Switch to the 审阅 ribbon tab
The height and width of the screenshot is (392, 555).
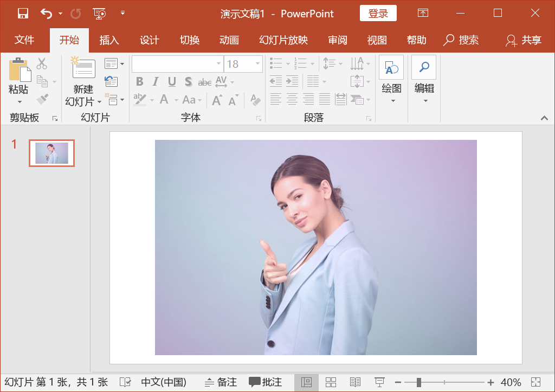click(337, 40)
